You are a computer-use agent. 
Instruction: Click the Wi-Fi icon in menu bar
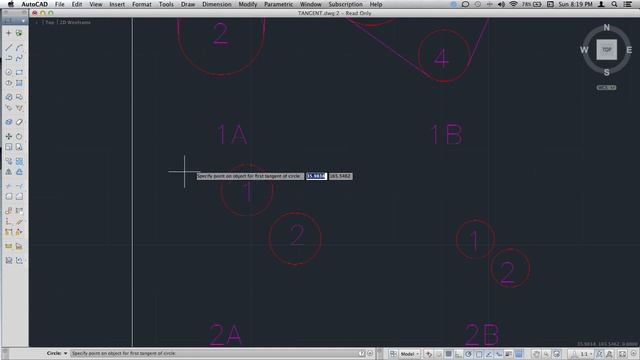(x=513, y=4)
